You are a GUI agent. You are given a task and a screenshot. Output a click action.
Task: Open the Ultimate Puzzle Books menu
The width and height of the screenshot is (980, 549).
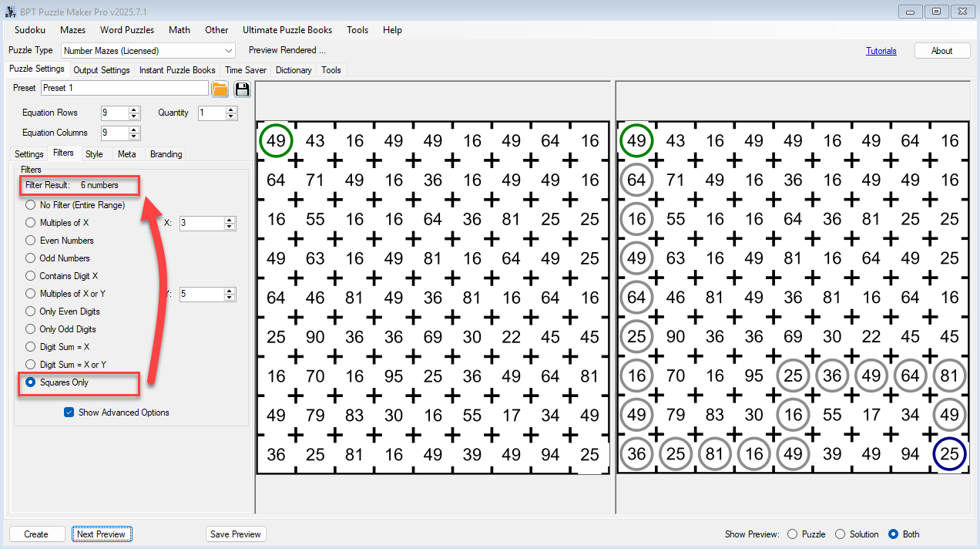coord(287,30)
